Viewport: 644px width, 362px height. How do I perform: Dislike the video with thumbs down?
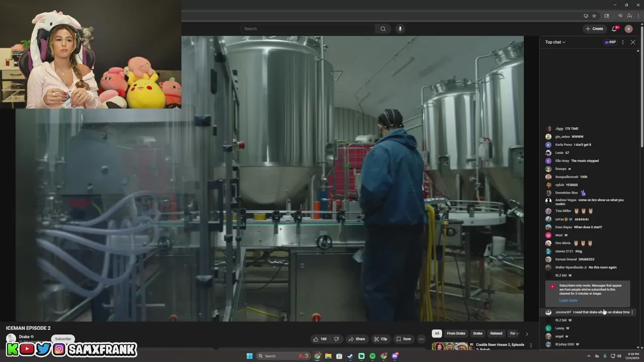(x=337, y=339)
